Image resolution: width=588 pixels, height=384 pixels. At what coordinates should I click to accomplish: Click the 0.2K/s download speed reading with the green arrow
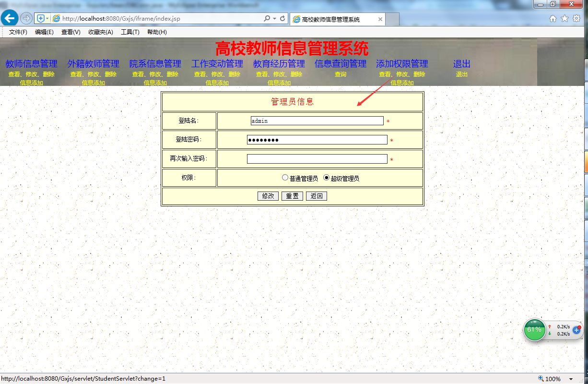coord(563,334)
